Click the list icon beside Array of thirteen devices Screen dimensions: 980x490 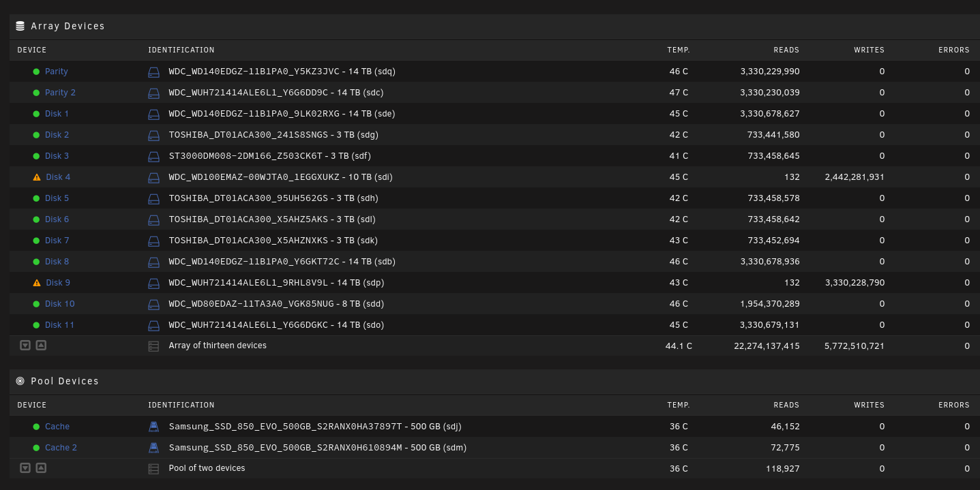tap(153, 346)
